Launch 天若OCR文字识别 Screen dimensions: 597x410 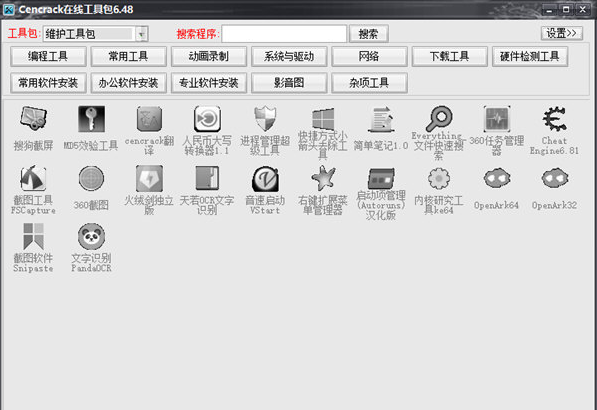pyautogui.click(x=207, y=178)
